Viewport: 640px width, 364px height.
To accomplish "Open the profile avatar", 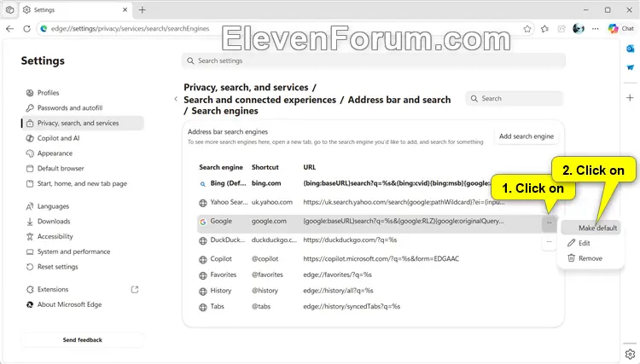I will (x=579, y=28).
